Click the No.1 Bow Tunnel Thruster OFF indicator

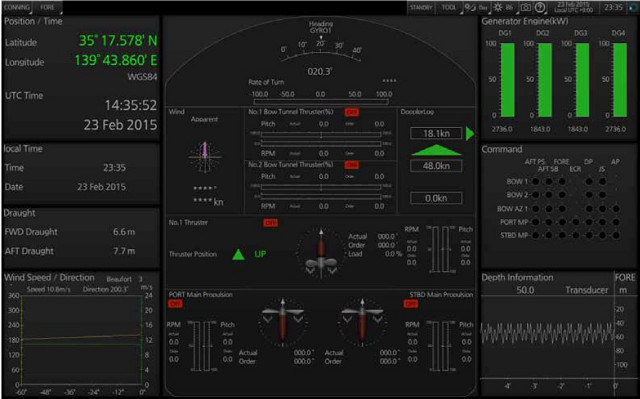352,112
